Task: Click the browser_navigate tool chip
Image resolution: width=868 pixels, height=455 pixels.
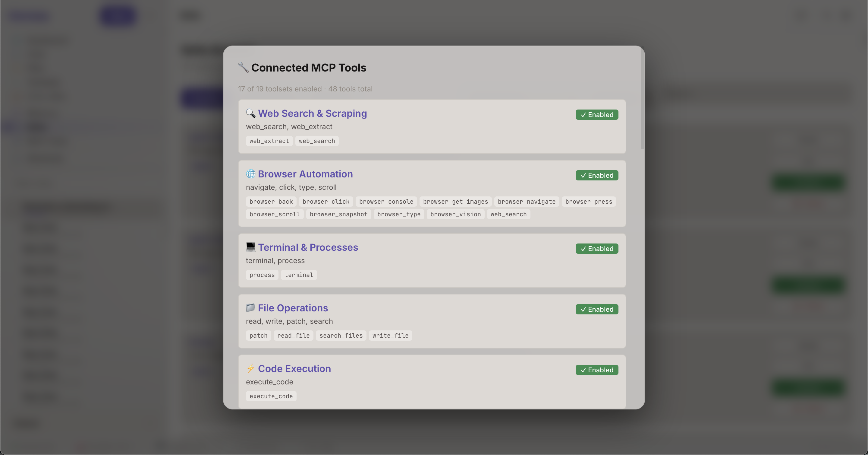Action: click(526, 202)
